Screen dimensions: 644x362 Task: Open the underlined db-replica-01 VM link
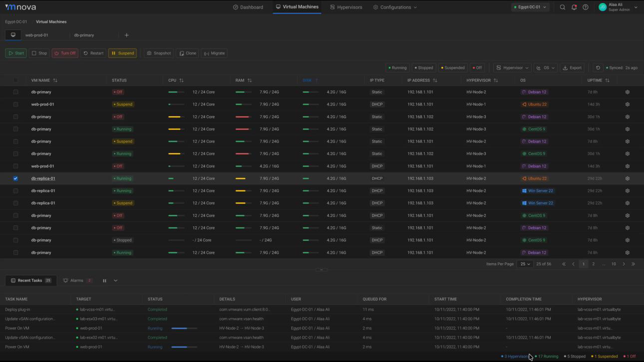[x=43, y=179]
